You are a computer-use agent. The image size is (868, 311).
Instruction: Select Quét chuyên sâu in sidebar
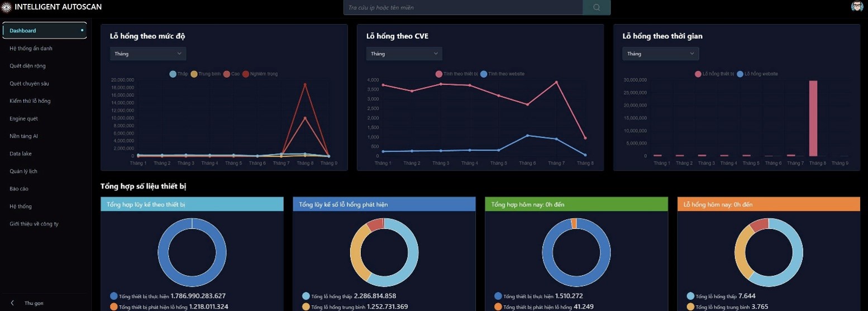click(29, 83)
